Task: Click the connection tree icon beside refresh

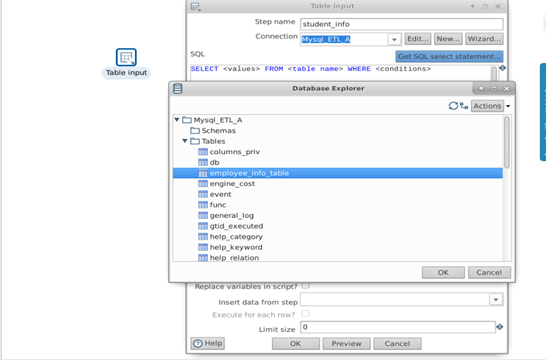Action: [x=464, y=106]
